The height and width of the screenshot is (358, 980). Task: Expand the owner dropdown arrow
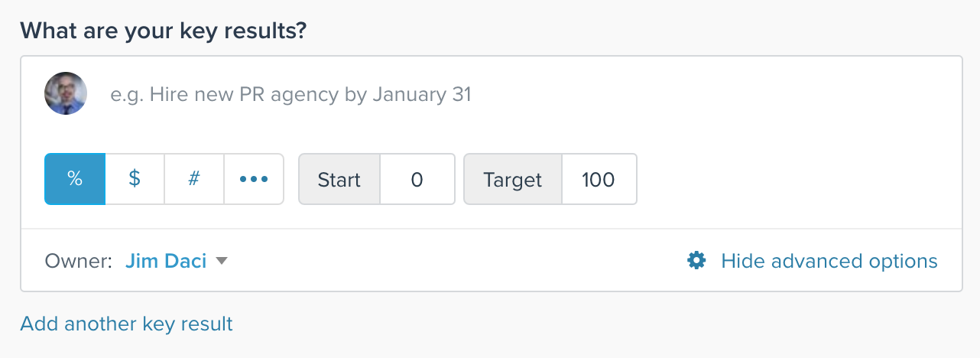[222, 261]
